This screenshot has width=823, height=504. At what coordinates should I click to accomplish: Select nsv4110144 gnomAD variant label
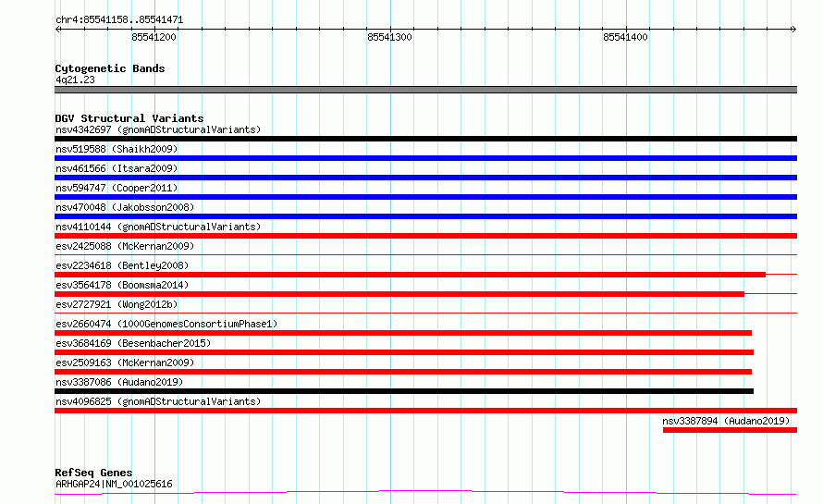click(158, 227)
